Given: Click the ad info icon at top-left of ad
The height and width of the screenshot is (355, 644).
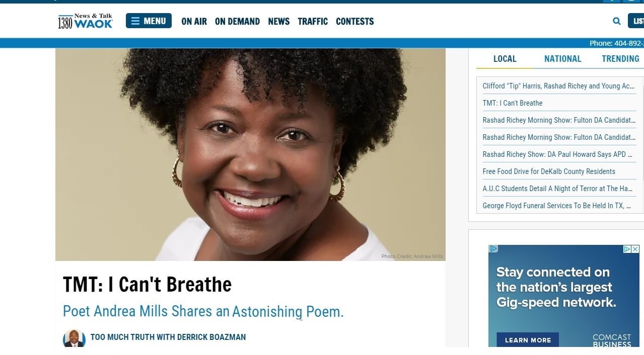Looking at the screenshot, I should (x=494, y=248).
